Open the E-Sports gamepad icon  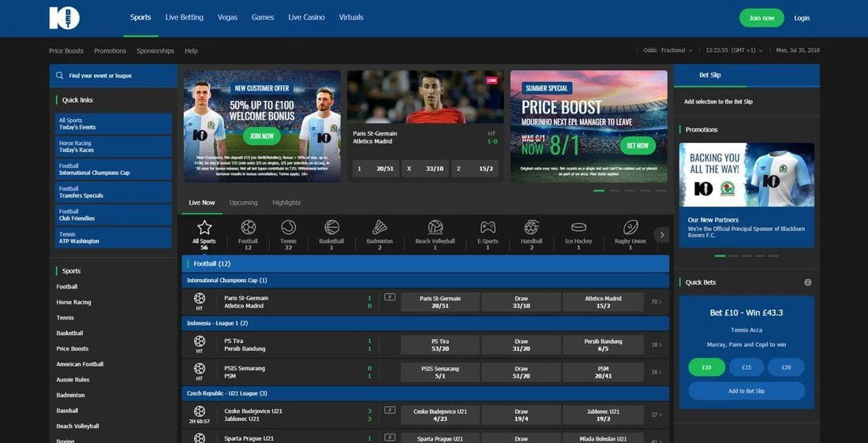coord(488,228)
